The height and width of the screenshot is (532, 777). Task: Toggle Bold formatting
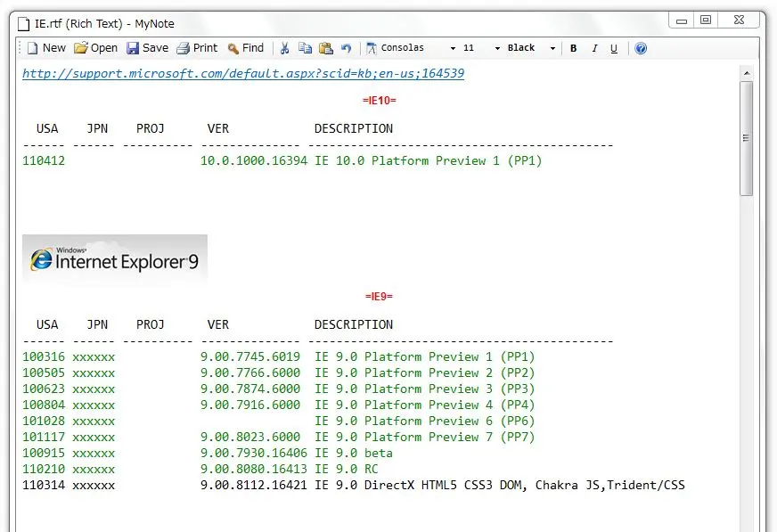(x=574, y=48)
